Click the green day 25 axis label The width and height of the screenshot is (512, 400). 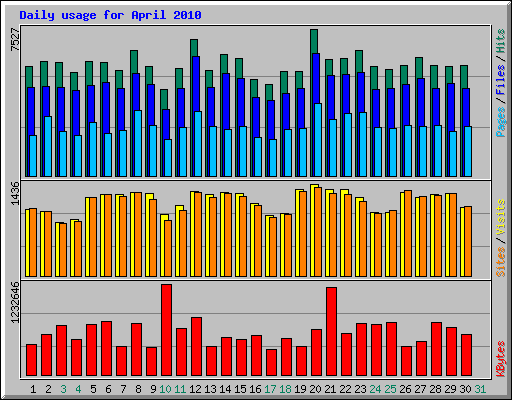[x=390, y=389]
